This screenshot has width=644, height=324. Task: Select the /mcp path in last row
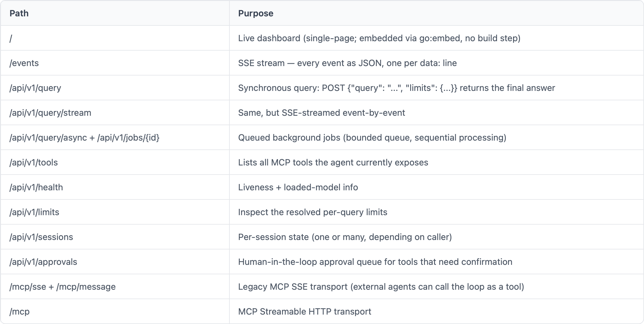[20, 311]
